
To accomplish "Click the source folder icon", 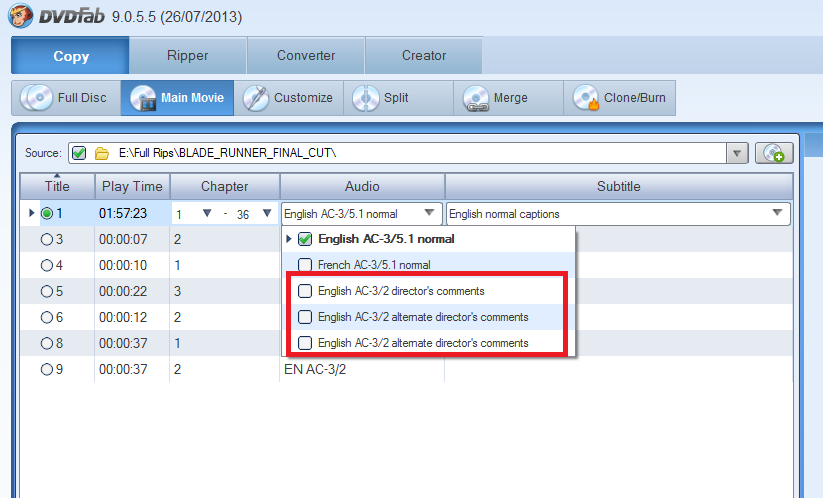I will pyautogui.click(x=102, y=153).
